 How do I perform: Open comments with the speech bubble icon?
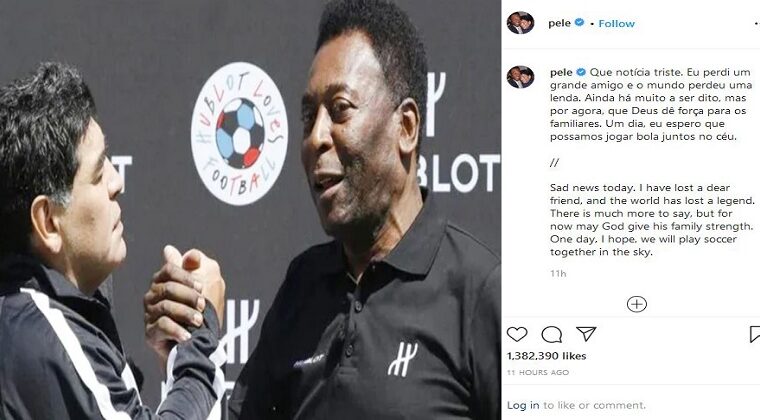pyautogui.click(x=552, y=334)
